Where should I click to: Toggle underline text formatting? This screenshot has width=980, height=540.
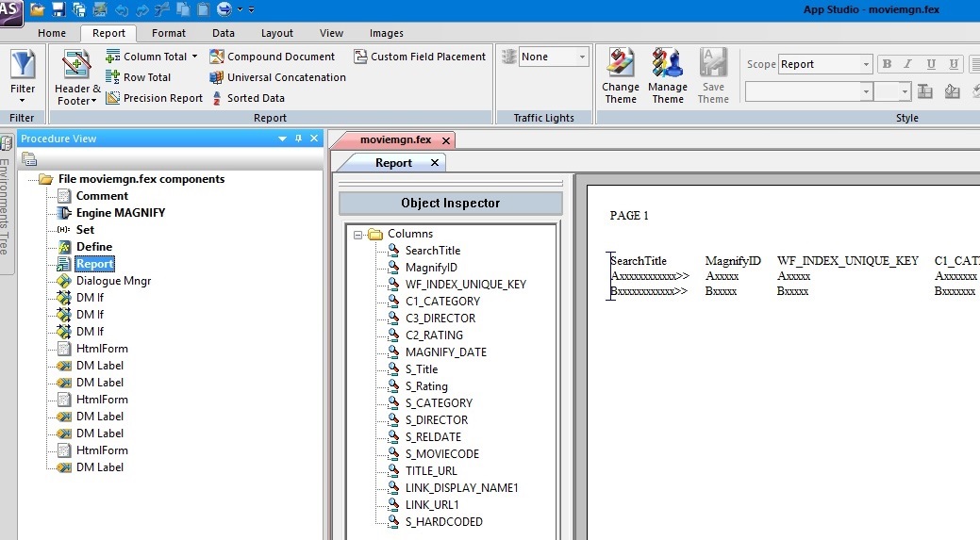[931, 64]
